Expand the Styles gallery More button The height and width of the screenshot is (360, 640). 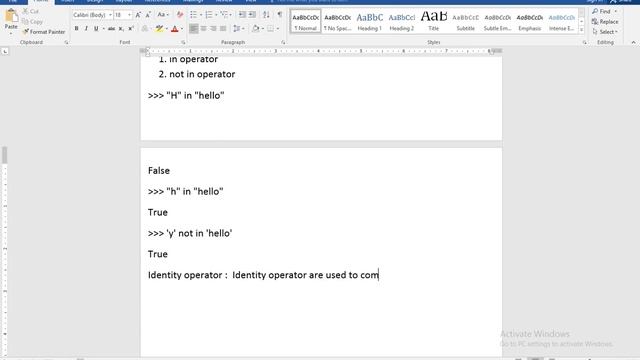click(x=582, y=30)
